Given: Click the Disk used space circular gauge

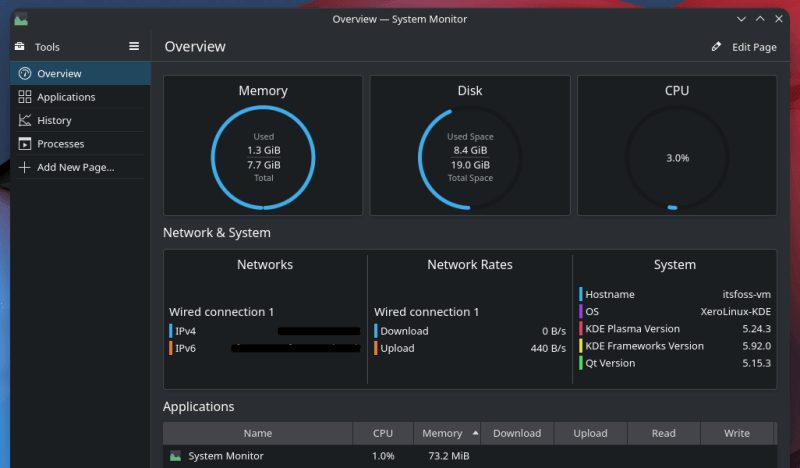Looking at the screenshot, I should click(x=469, y=157).
